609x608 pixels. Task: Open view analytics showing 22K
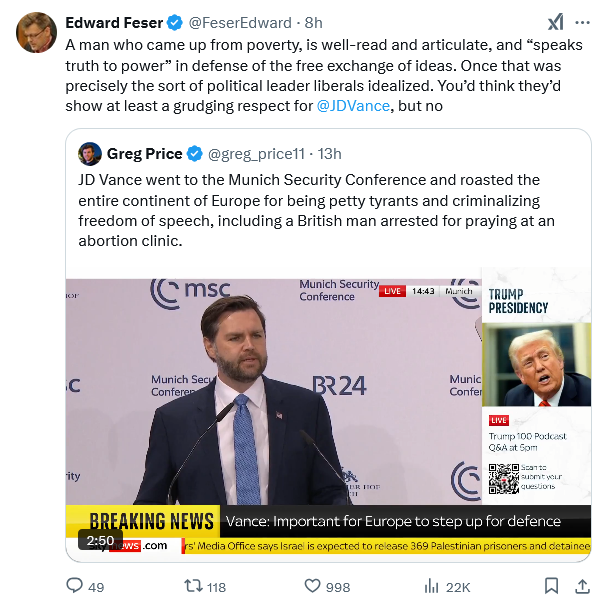[433, 586]
